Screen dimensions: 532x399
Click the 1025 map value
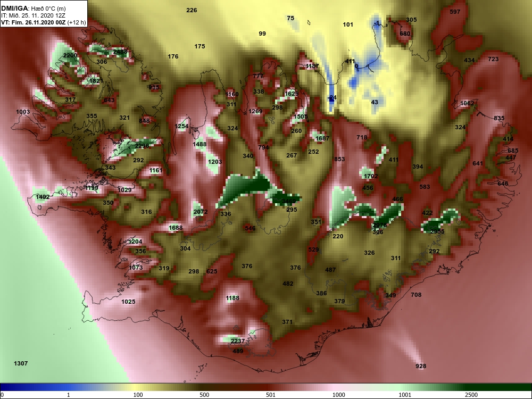tap(128, 302)
